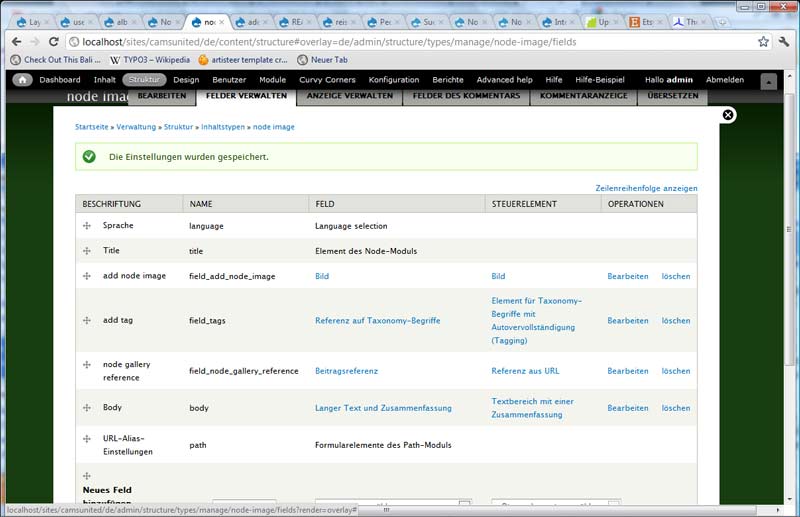The image size is (800, 517).
Task: Open the Chrome wrench settings menu
Action: click(784, 42)
